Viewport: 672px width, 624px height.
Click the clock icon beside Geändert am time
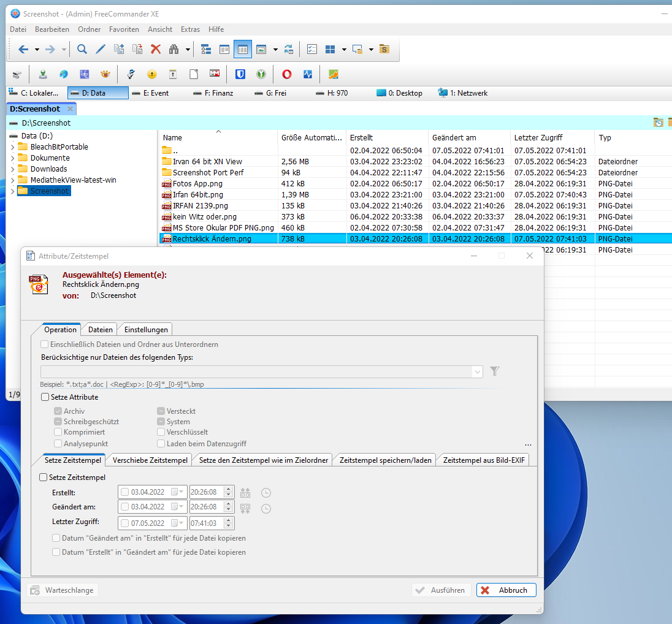click(x=266, y=509)
